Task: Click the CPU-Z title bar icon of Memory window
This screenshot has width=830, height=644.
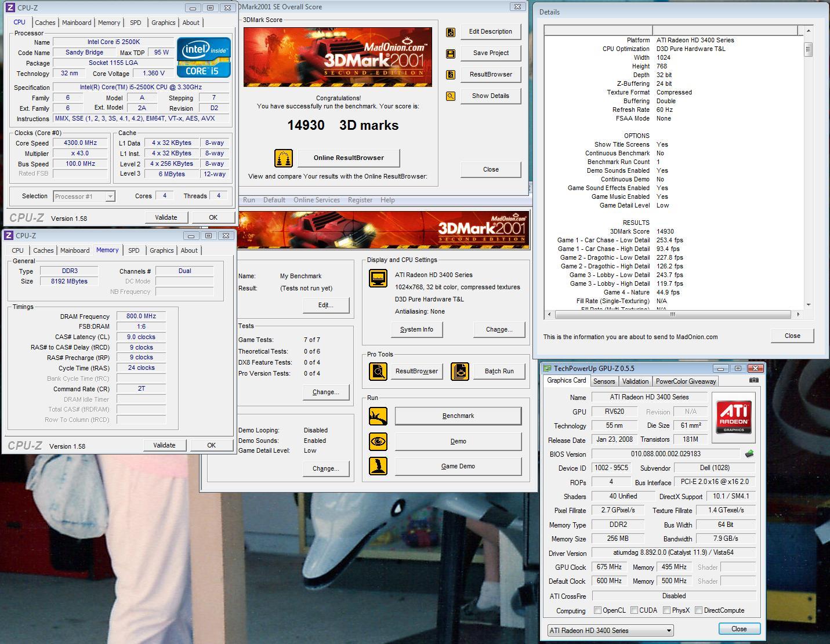Action: click(9, 235)
